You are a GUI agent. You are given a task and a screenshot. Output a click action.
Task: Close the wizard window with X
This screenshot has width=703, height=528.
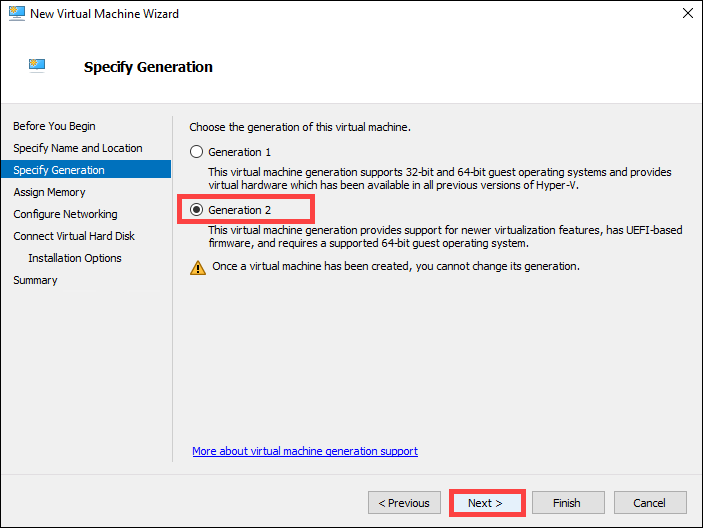click(688, 14)
